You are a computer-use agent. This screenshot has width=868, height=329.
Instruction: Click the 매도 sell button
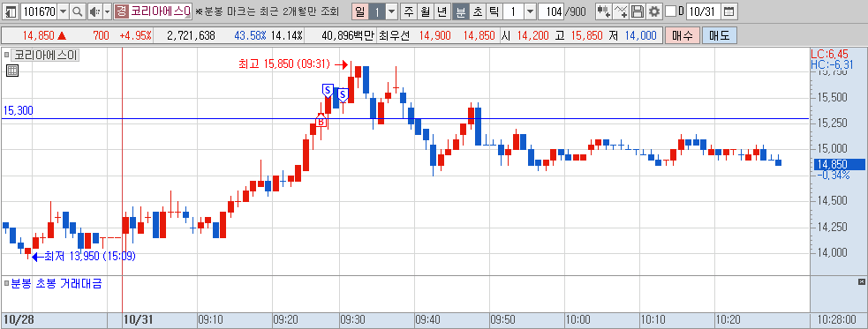tap(720, 36)
